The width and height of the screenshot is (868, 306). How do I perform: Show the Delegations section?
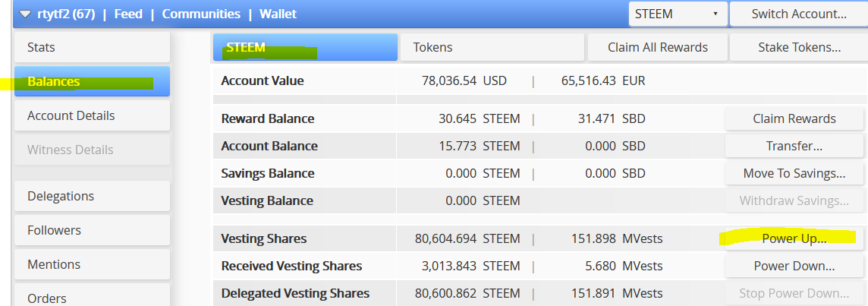point(92,196)
